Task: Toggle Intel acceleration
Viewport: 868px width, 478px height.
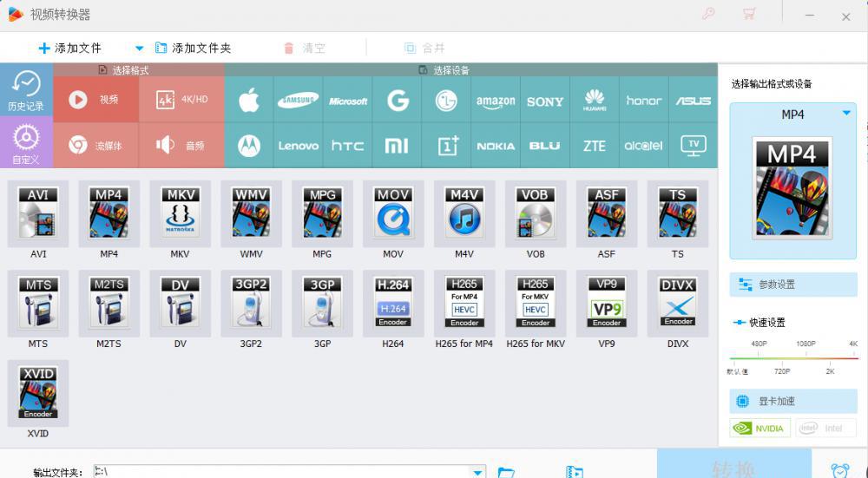Action: coord(825,428)
